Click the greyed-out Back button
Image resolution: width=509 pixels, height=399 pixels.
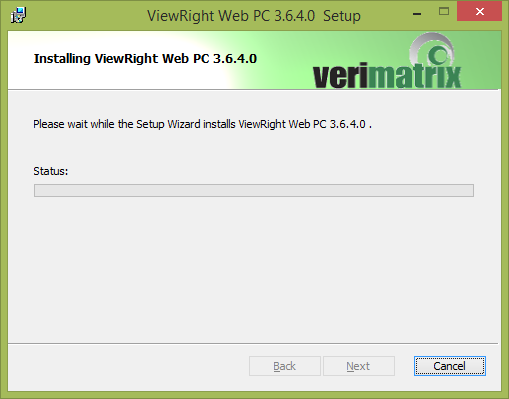[x=285, y=366]
